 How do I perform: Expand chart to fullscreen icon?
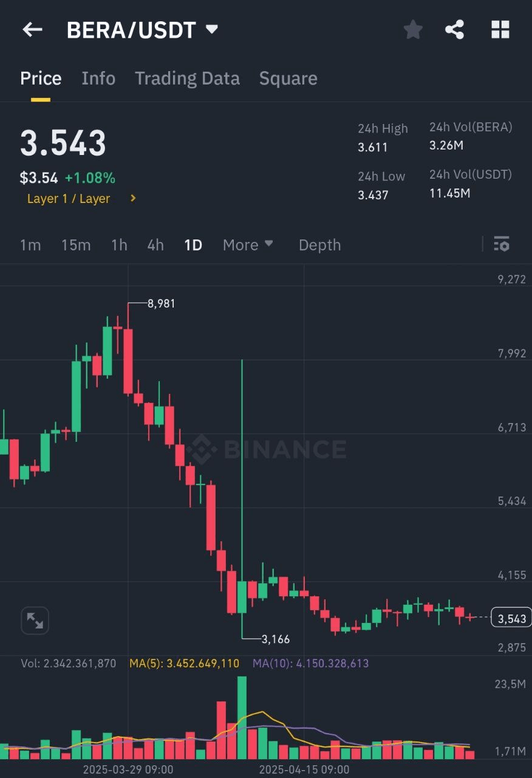coord(35,621)
